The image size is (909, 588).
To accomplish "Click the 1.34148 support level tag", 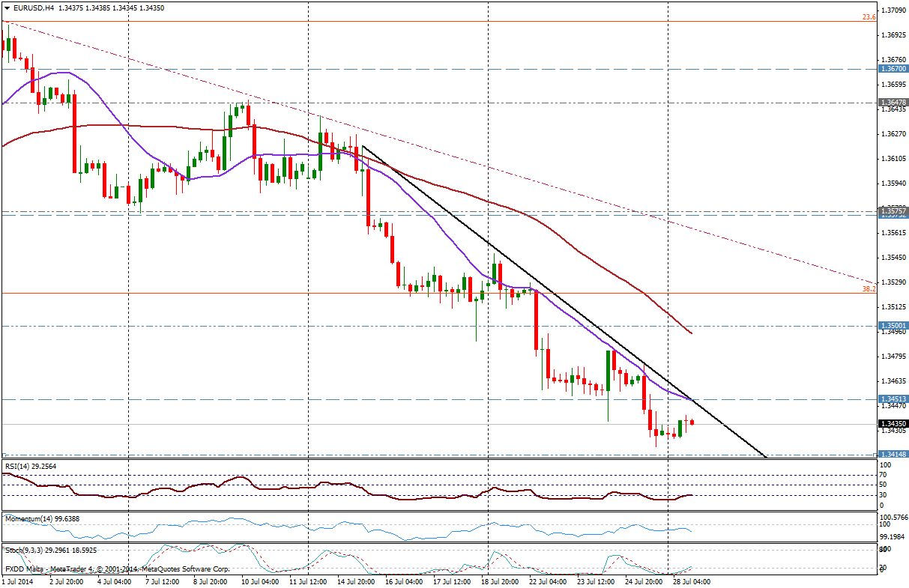I will 894,454.
